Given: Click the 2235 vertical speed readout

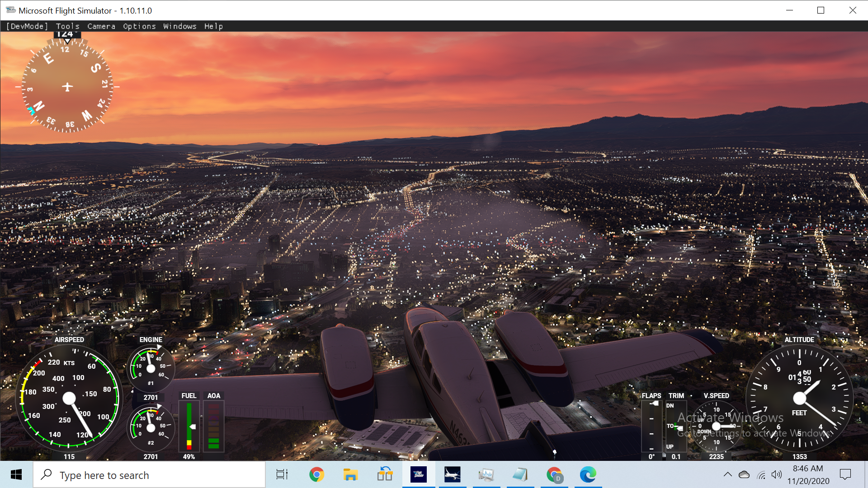Looking at the screenshot, I should [x=717, y=457].
